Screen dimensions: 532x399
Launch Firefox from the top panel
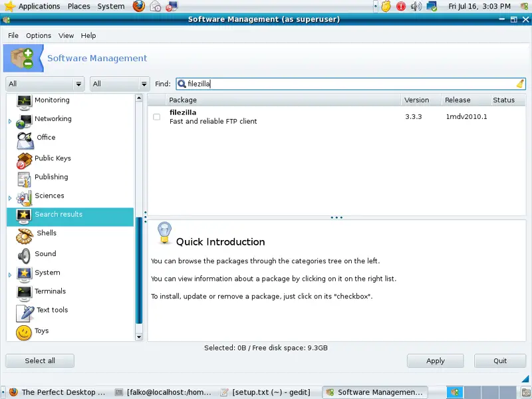[139, 6]
